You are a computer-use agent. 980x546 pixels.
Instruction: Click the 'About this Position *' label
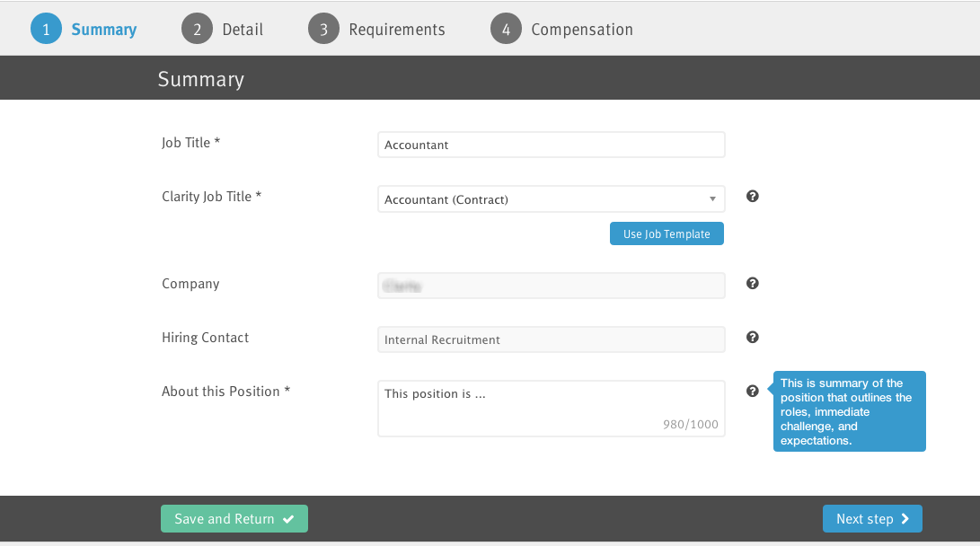click(x=225, y=391)
